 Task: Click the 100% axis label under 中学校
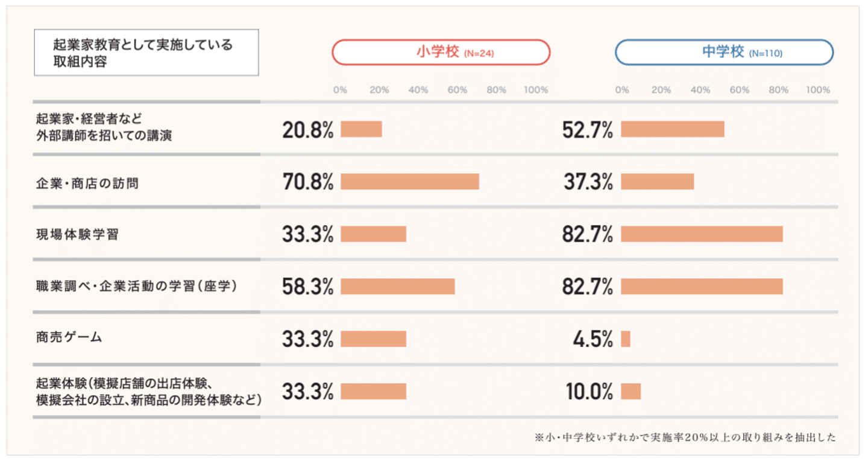tap(818, 90)
